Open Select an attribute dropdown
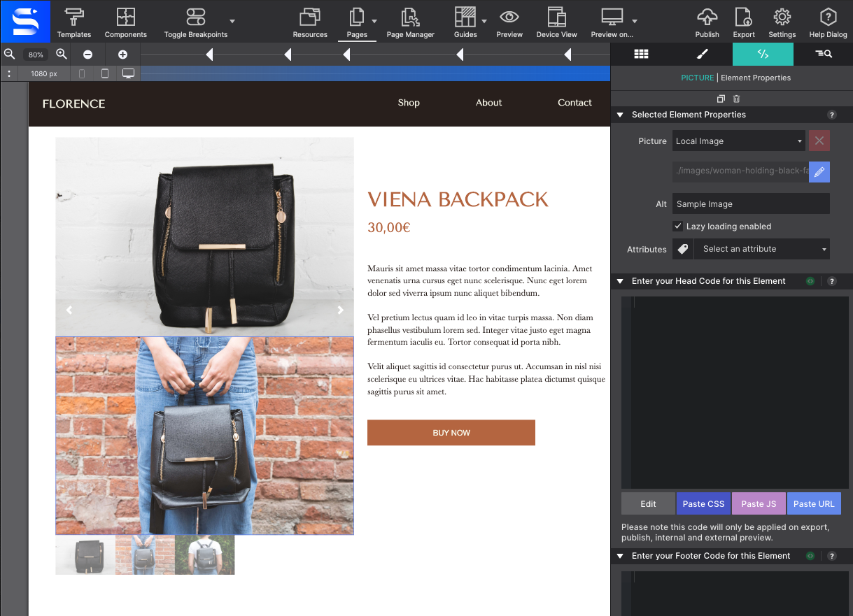This screenshot has width=853, height=616. pyautogui.click(x=761, y=249)
